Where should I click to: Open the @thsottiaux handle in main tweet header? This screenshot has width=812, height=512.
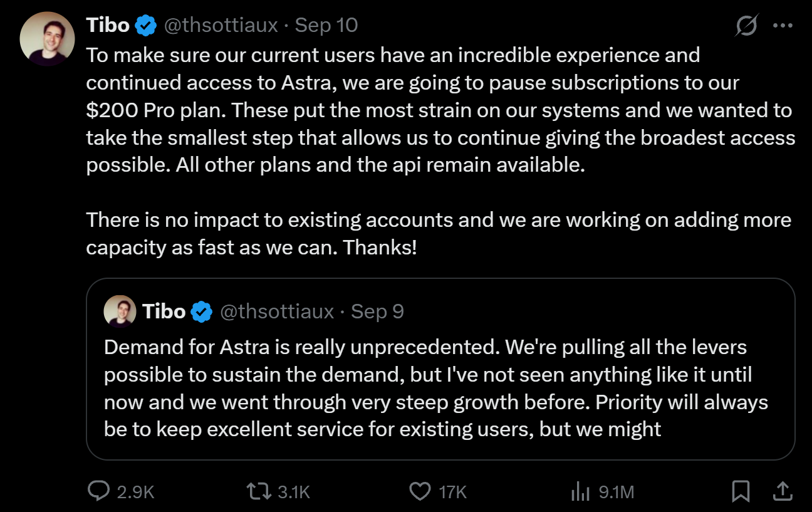(x=221, y=25)
